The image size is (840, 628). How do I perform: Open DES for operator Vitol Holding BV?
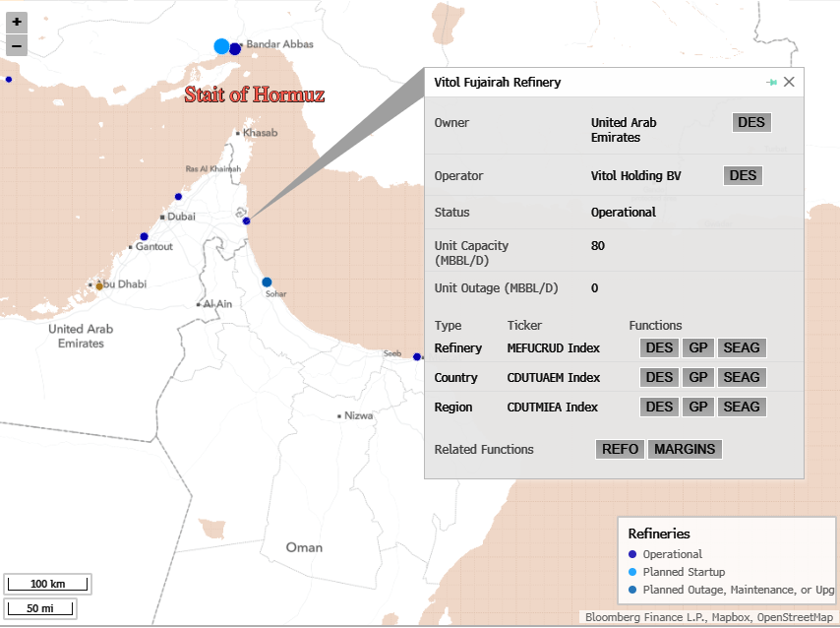click(x=743, y=175)
